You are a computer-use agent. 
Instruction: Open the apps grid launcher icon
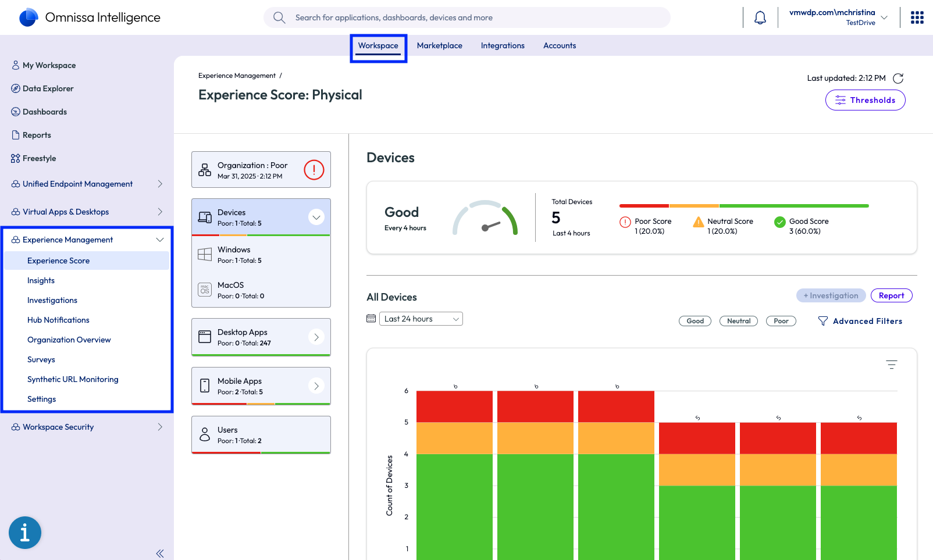917,18
